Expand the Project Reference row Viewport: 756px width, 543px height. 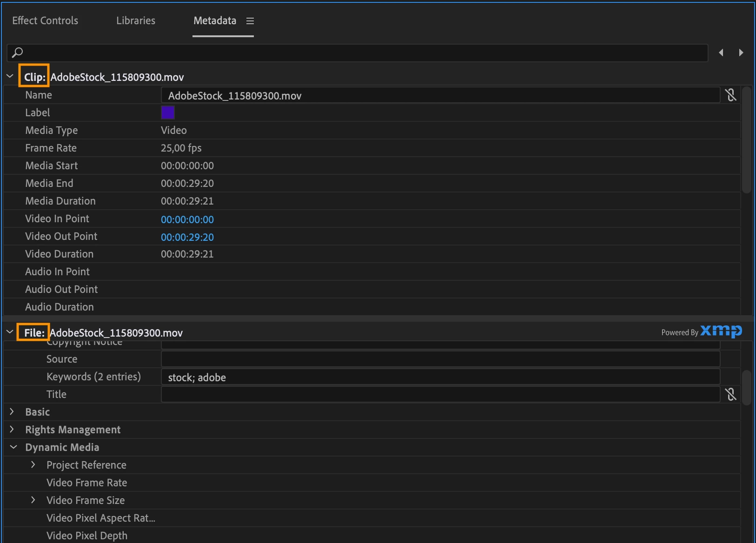[33, 464]
